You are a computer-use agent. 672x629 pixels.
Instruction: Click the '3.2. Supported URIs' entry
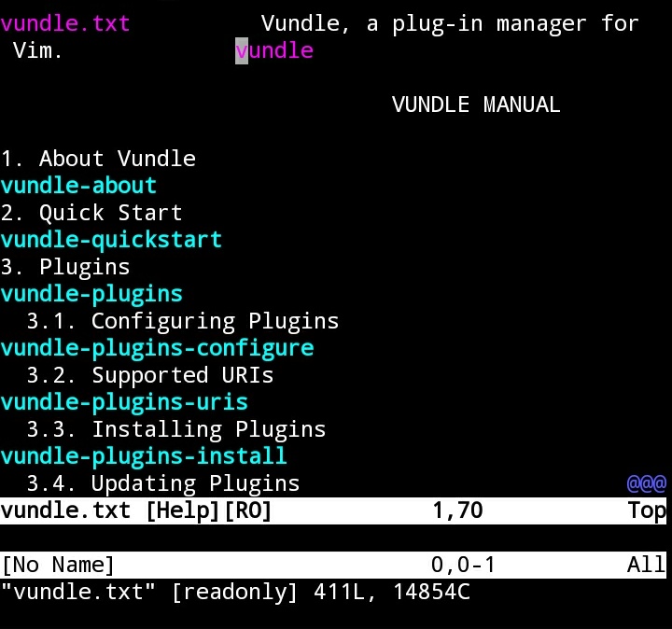150,375
